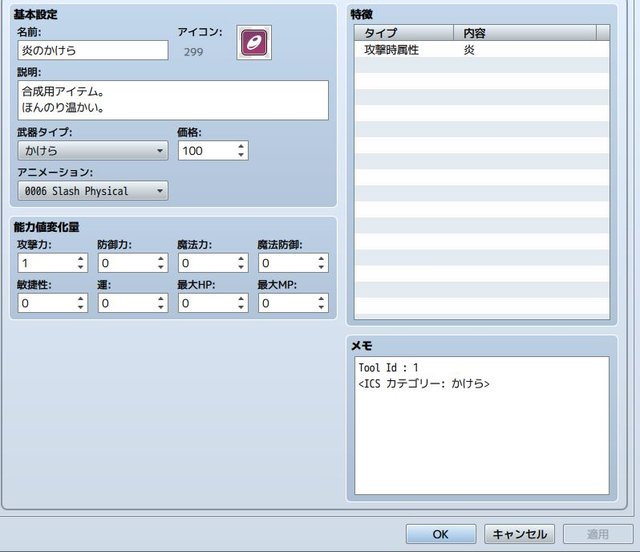This screenshot has width=640, height=552.
Task: Click the 適用 apply button
Action: (598, 534)
